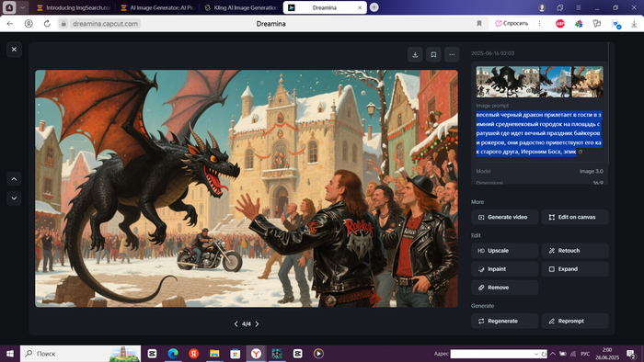Open the three-dot more options menu
This screenshot has width=644, height=362.
(452, 54)
